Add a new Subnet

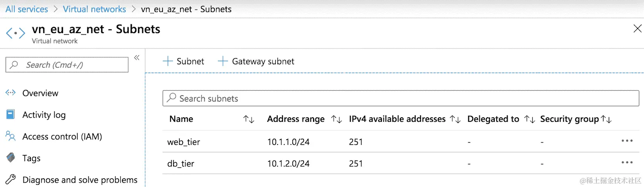pos(183,61)
